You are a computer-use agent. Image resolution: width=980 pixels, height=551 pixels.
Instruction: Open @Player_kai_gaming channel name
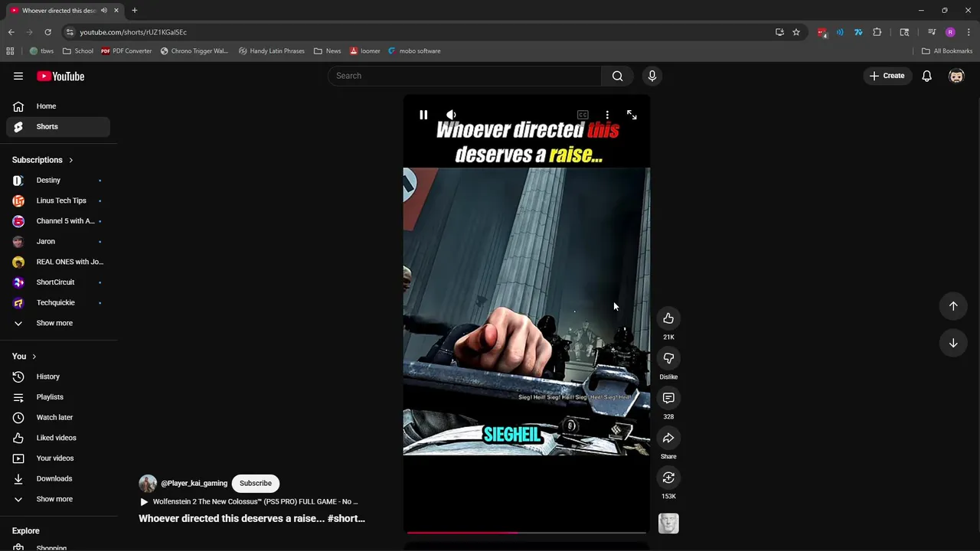[194, 484]
